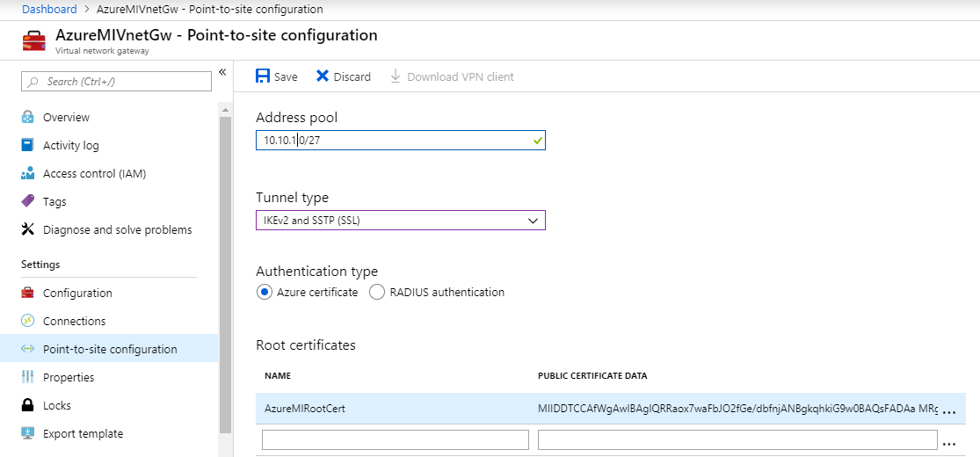Click the Activity log book icon
980x457 pixels.
pyautogui.click(x=27, y=145)
